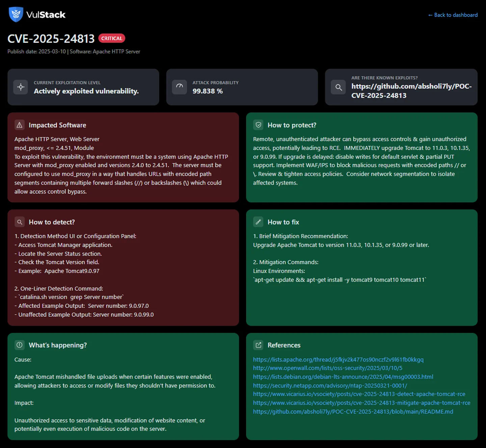This screenshot has height=448, width=486.
Task: Click the CVE-2025-24813 page title
Action: click(x=51, y=39)
